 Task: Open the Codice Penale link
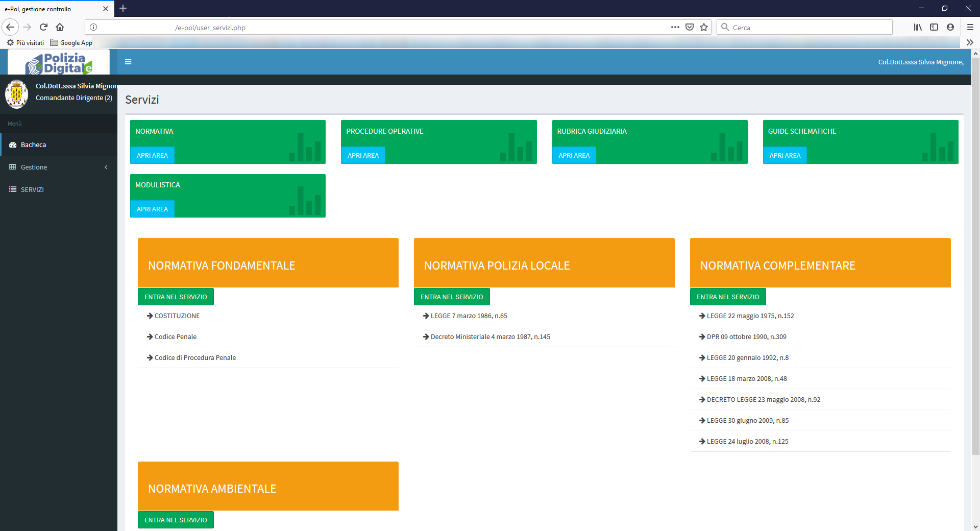[x=176, y=336]
